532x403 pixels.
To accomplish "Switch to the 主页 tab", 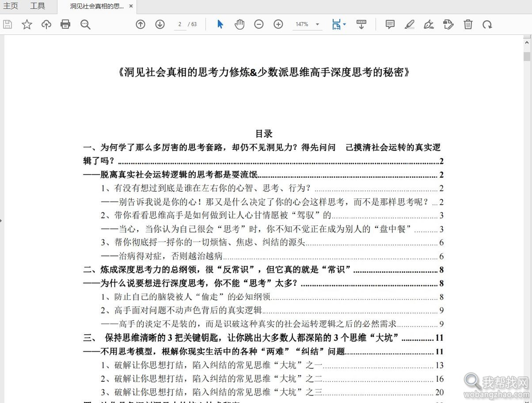I will pos(11,6).
